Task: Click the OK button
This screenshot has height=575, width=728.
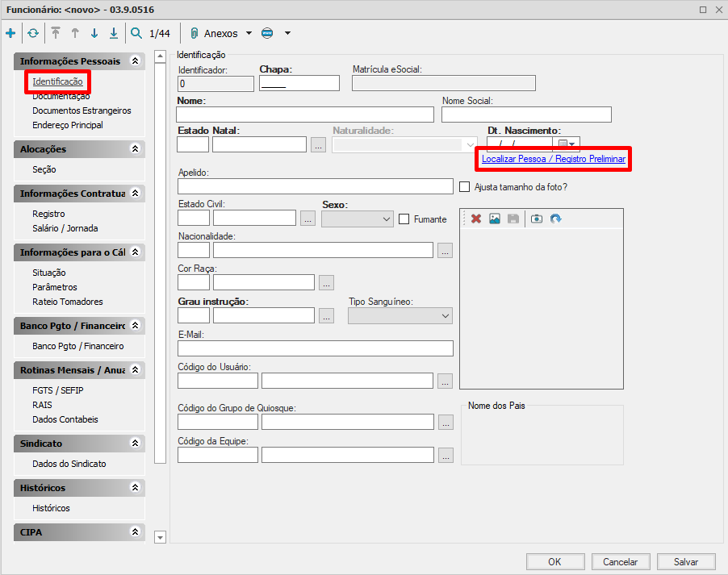Action: pyautogui.click(x=554, y=561)
